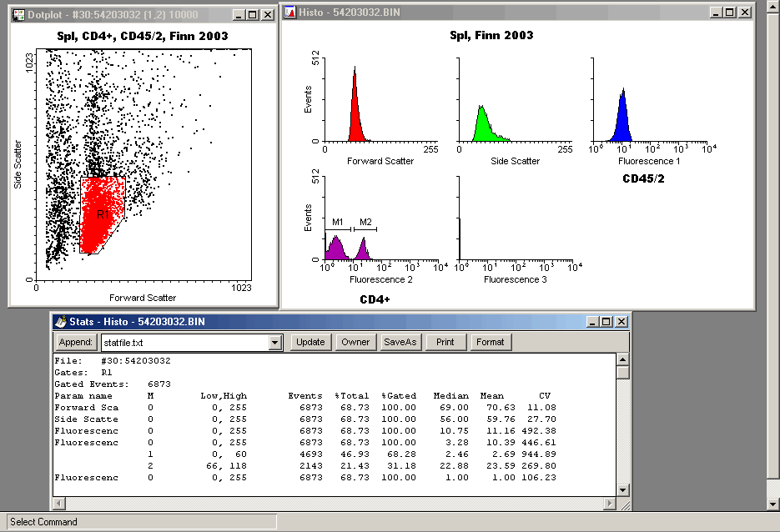Click the Dotplot window title icon
The image size is (780, 532).
click(x=18, y=15)
